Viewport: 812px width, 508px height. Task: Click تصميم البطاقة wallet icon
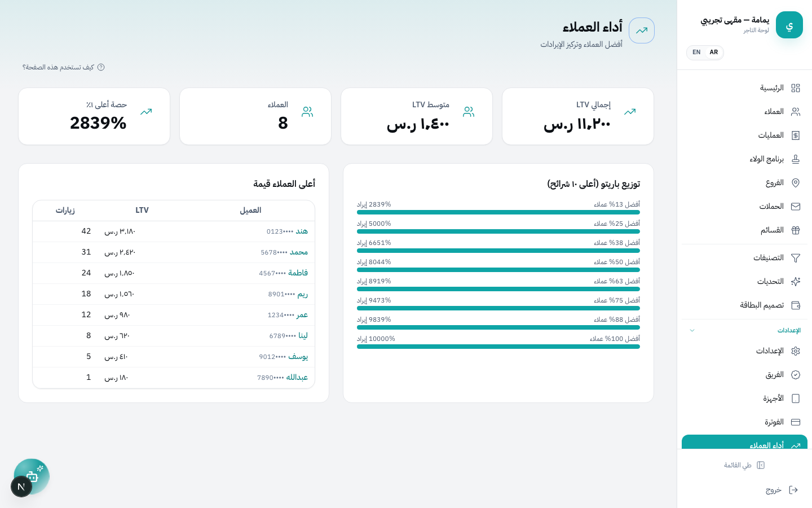point(796,305)
